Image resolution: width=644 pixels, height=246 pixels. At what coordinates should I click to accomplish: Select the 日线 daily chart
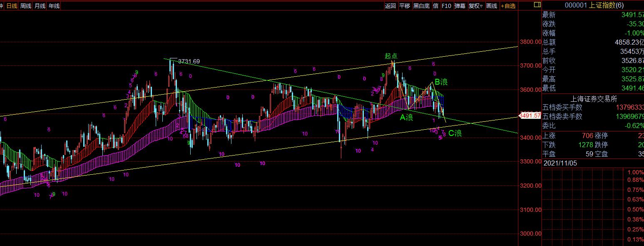pyautogui.click(x=12, y=6)
